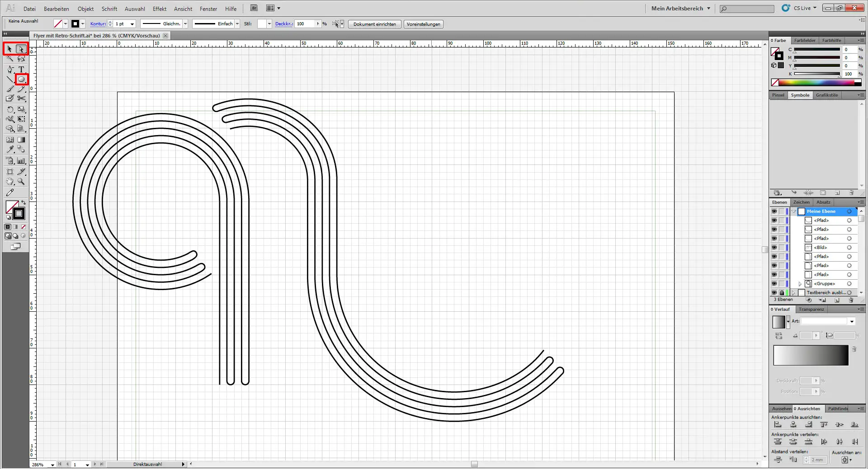Select the black arrow Selection tool

[9, 49]
